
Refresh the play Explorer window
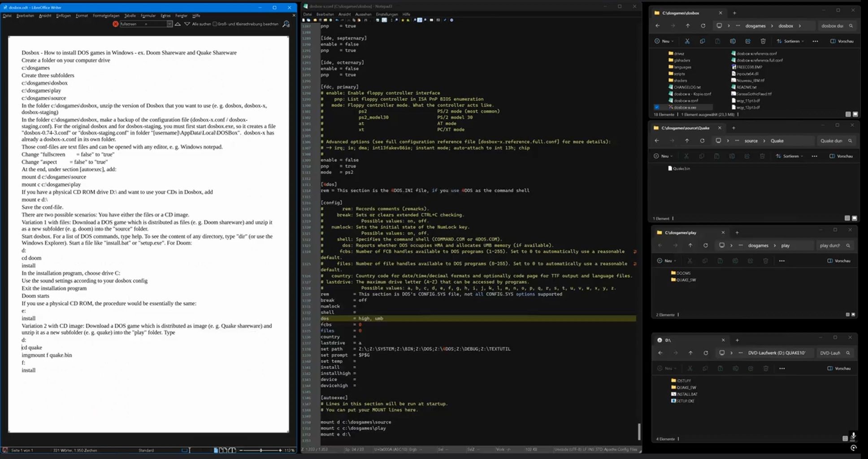tap(706, 245)
